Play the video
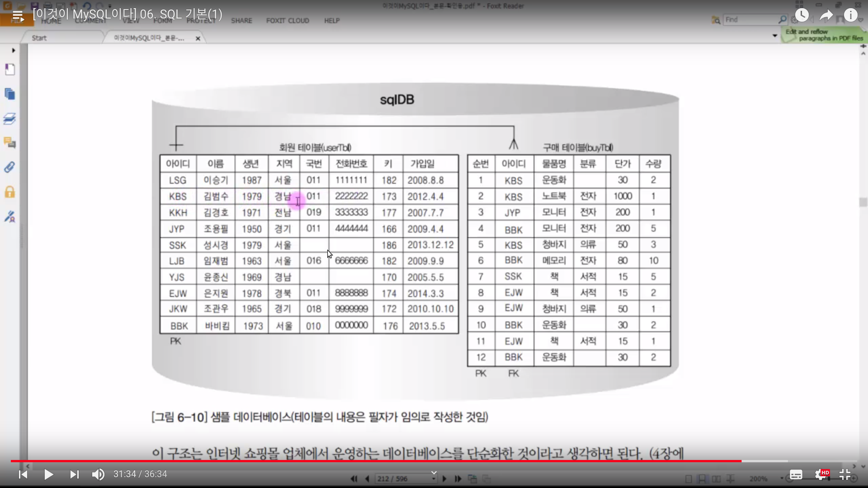 (x=49, y=474)
